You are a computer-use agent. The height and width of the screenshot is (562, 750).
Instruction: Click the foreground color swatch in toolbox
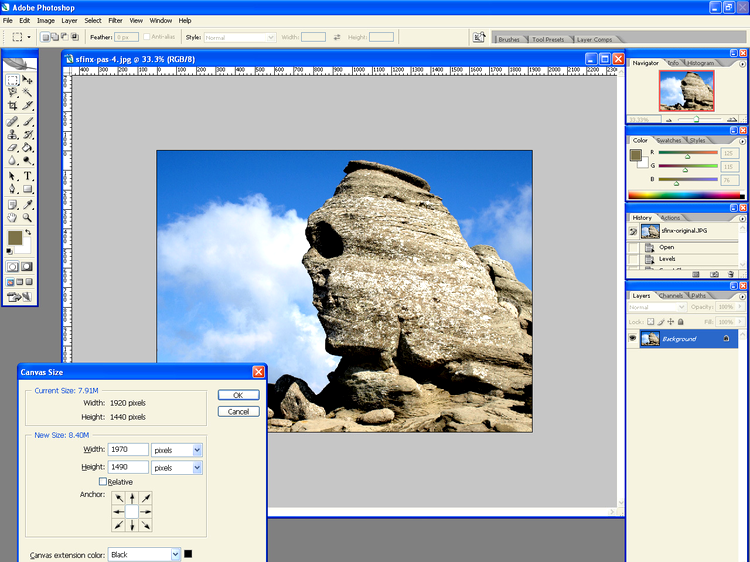(x=14, y=238)
